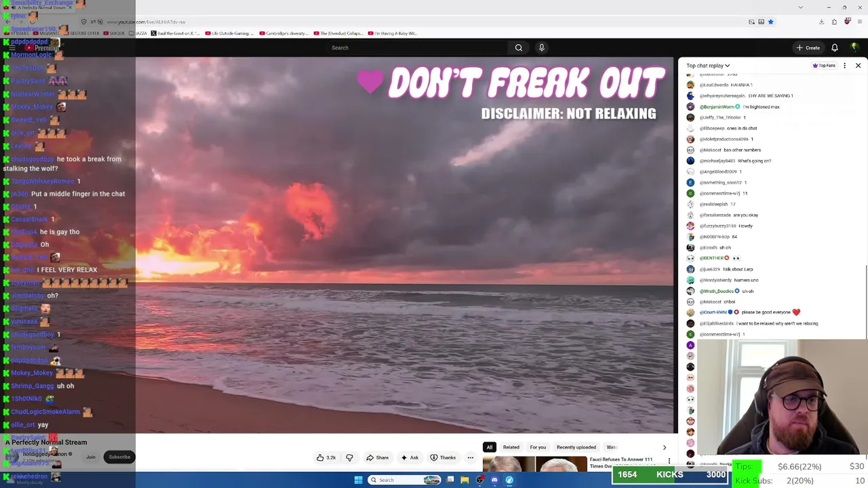Screen dimensions: 868x488
Task: Click the Thanks button under video
Action: [443, 457]
